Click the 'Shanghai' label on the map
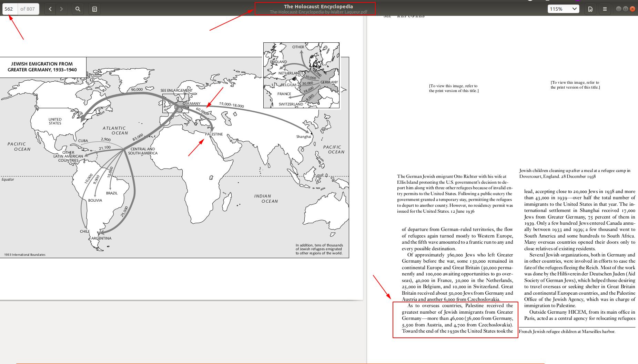638x364 pixels. [303, 136]
